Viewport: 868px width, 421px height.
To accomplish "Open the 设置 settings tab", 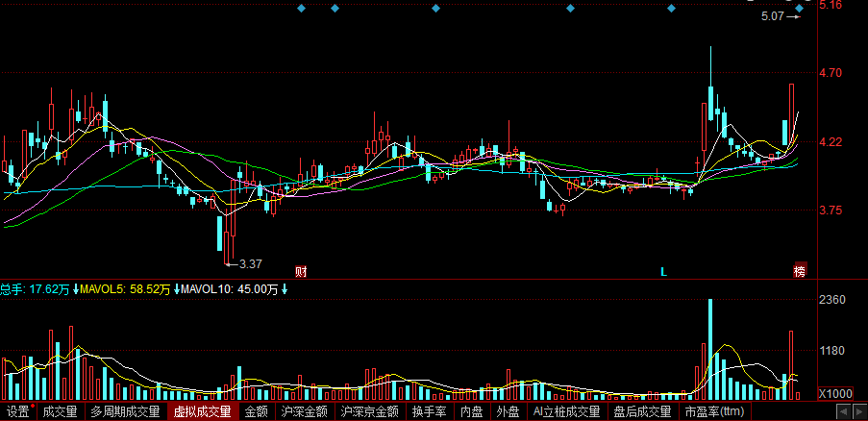I will click(x=18, y=412).
